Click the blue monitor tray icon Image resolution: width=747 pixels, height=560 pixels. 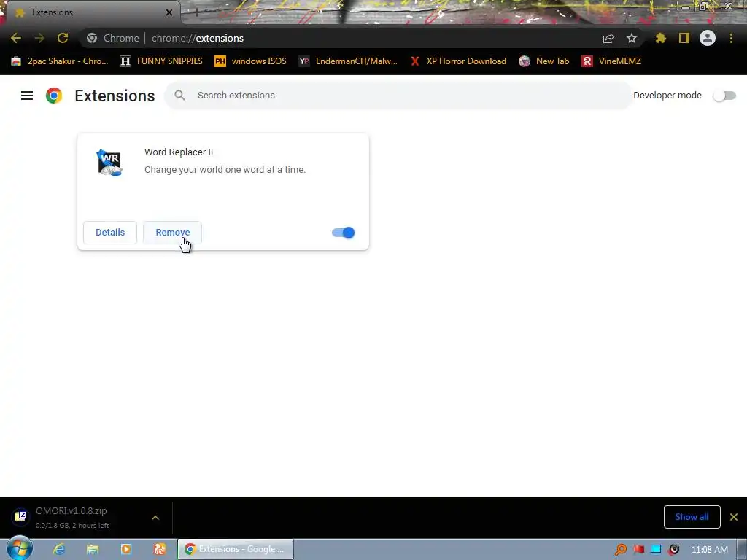coord(656,550)
